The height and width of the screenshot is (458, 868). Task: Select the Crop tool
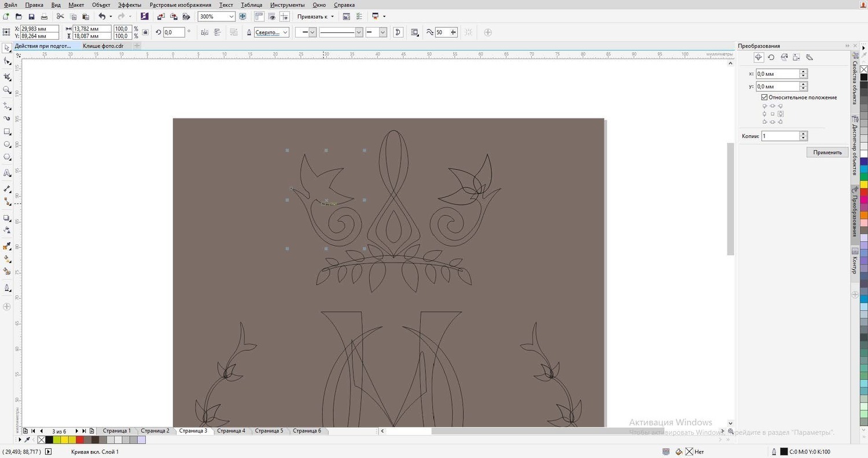pyautogui.click(x=7, y=76)
